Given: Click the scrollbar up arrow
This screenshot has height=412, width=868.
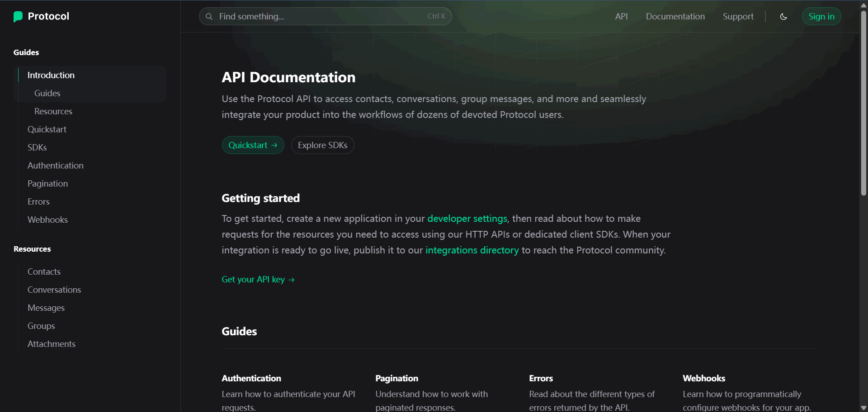Looking at the screenshot, I should 863,5.
